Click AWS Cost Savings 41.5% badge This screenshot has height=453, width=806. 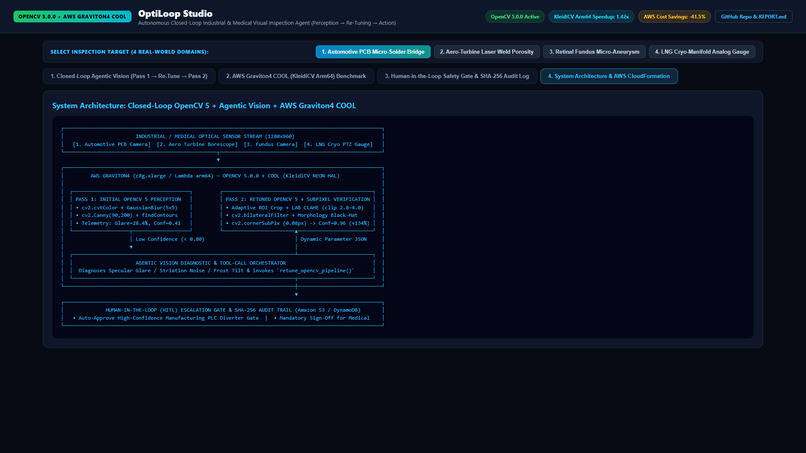(674, 16)
